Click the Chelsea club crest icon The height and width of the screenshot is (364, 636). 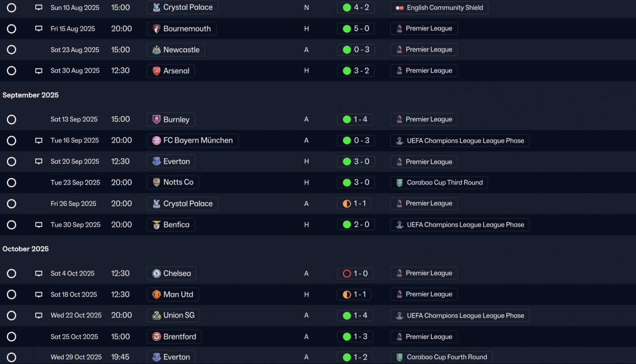click(157, 274)
